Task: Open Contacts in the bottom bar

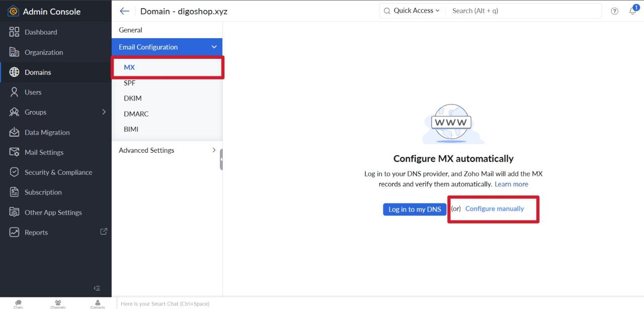Action: click(98, 304)
